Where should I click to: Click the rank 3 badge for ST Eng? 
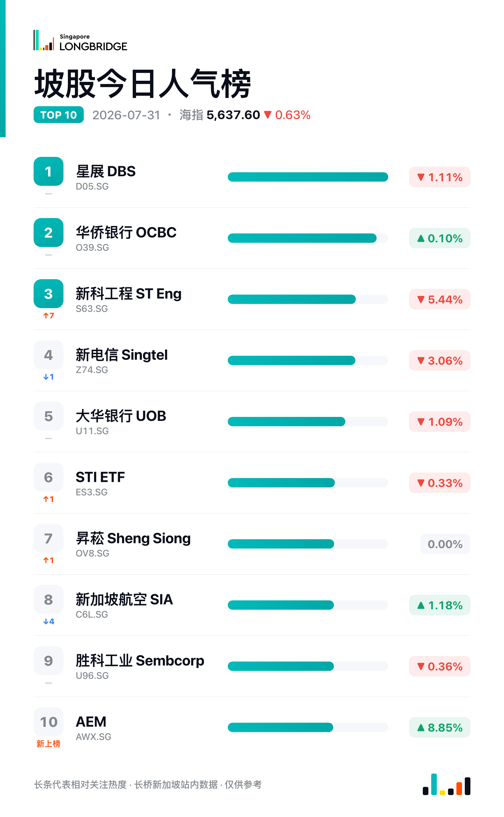[x=48, y=293]
